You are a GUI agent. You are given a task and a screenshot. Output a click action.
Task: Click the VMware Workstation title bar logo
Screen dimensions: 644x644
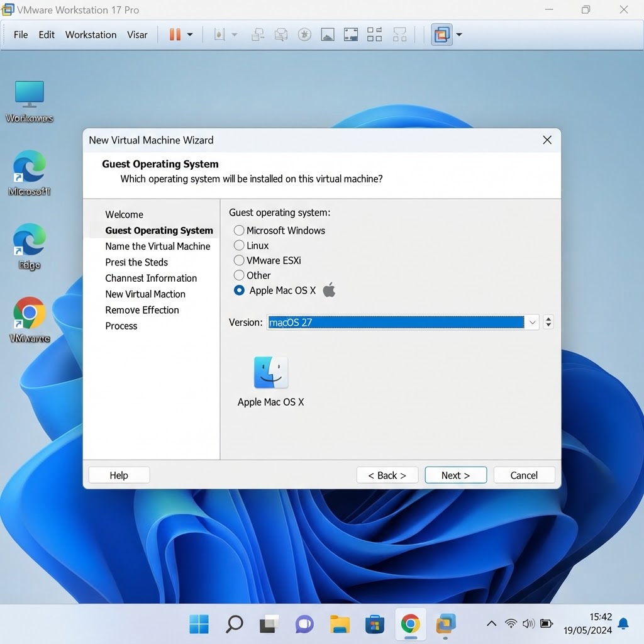click(x=8, y=9)
